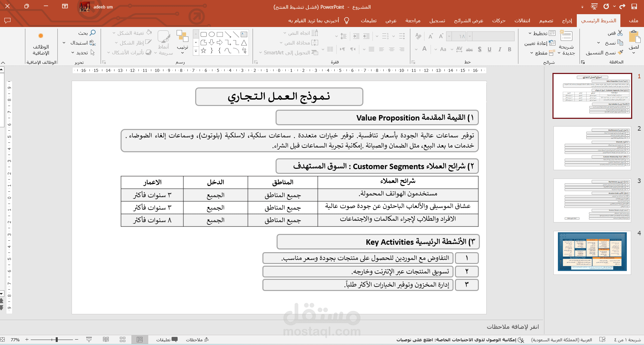The height and width of the screenshot is (345, 644).
Task: Click the Line Spacing icon
Action: coord(343,36)
